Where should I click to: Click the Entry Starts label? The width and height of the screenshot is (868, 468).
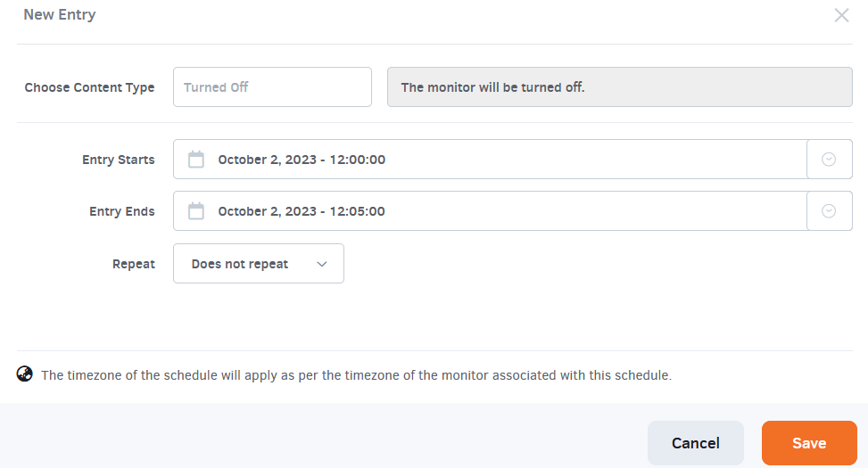tap(118, 160)
